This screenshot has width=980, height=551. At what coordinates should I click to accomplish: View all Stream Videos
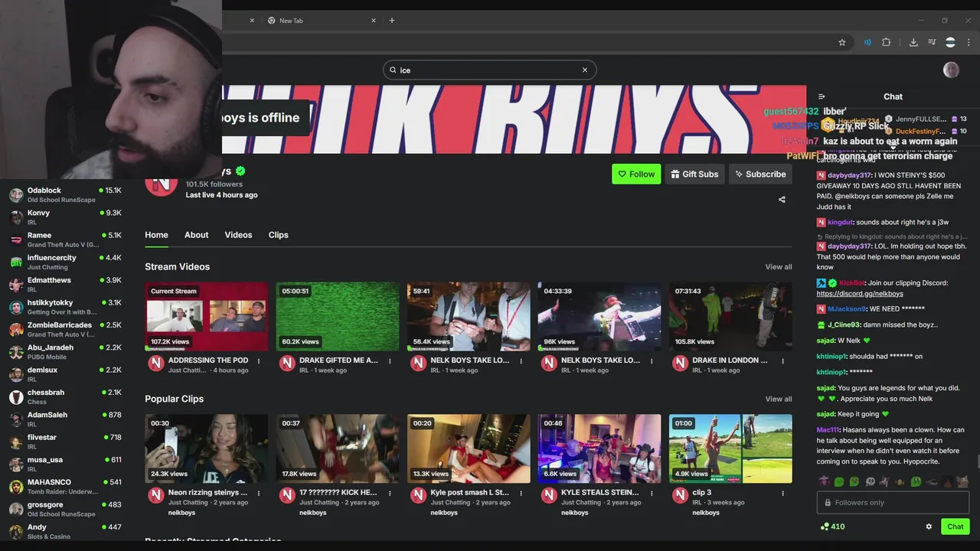(779, 267)
